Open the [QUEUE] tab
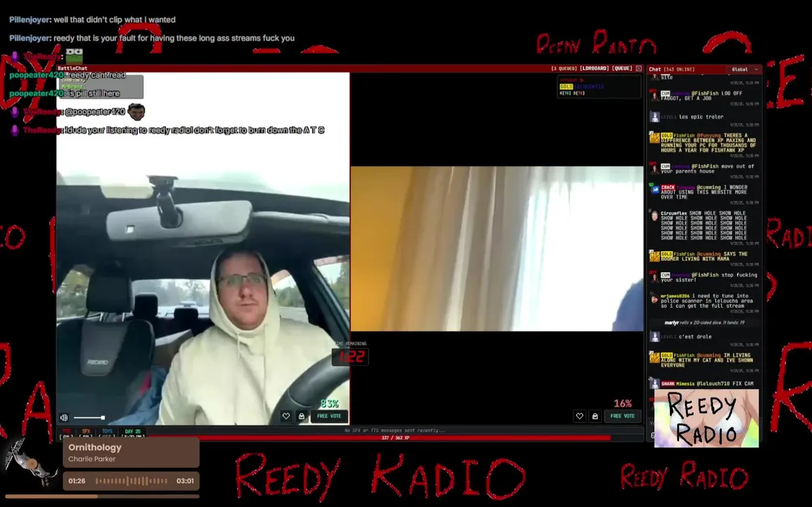This screenshot has width=812, height=507. tap(622, 68)
